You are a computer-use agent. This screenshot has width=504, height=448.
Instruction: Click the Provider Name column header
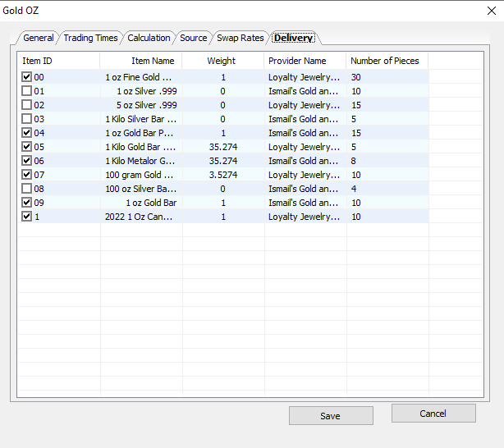pos(305,61)
